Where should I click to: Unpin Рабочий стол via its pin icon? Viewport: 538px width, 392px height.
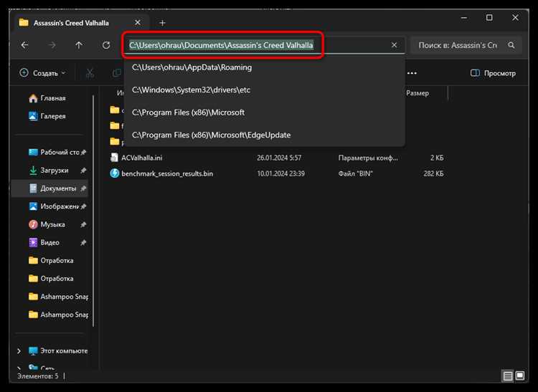click(83, 153)
